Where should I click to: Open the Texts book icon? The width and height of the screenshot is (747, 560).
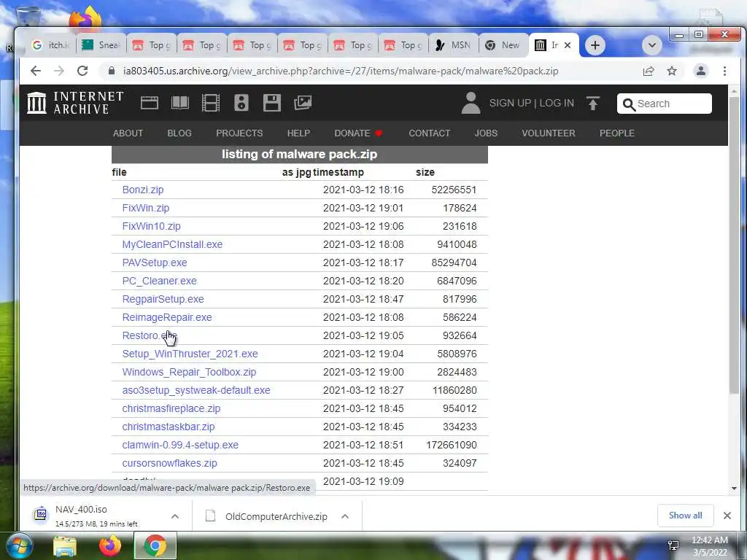(180, 103)
